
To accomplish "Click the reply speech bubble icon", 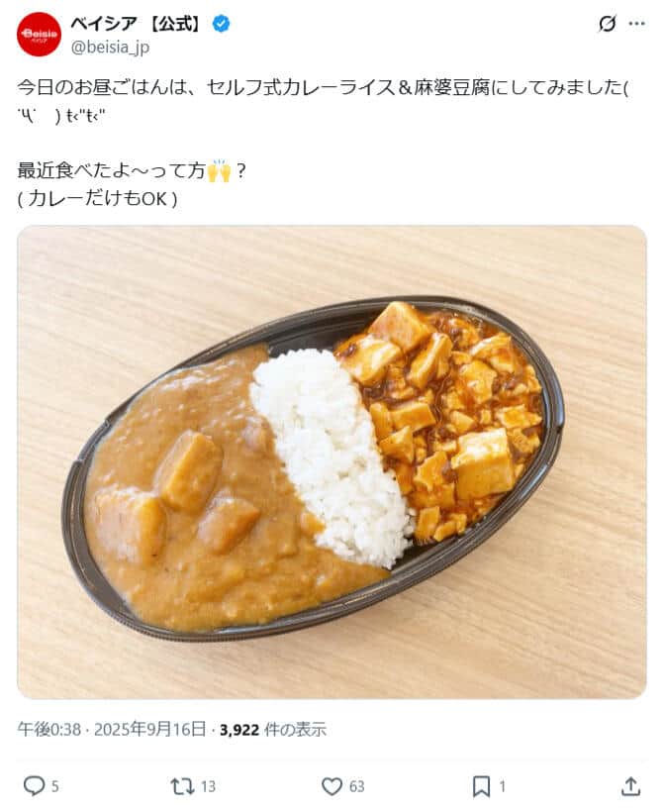I will [x=35, y=786].
